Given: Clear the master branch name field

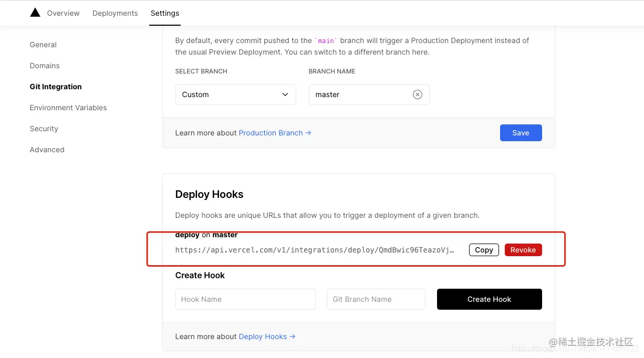Looking at the screenshot, I should pyautogui.click(x=417, y=94).
